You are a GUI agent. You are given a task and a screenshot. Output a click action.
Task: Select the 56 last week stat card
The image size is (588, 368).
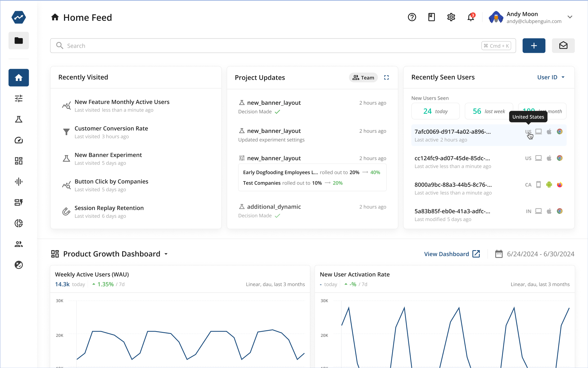coord(489,111)
